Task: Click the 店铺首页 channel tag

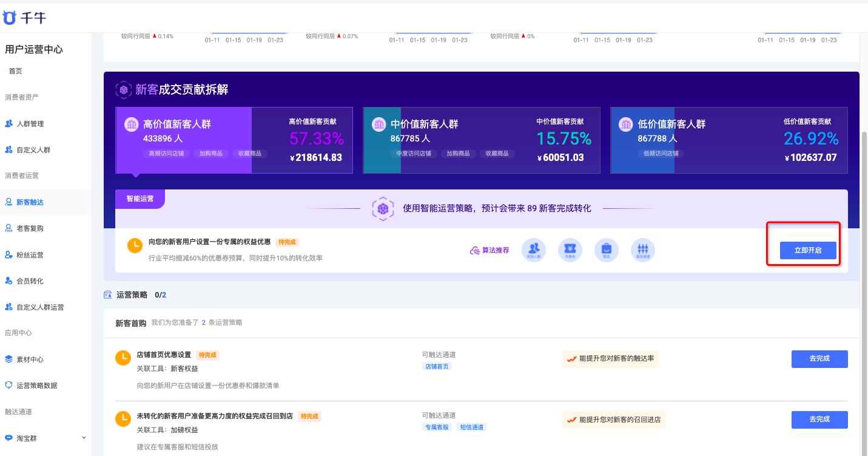Action: [437, 367]
